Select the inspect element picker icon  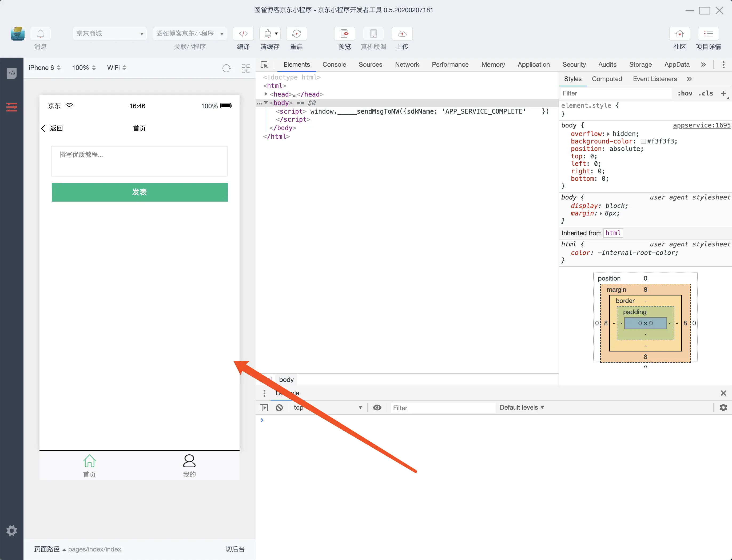point(264,65)
